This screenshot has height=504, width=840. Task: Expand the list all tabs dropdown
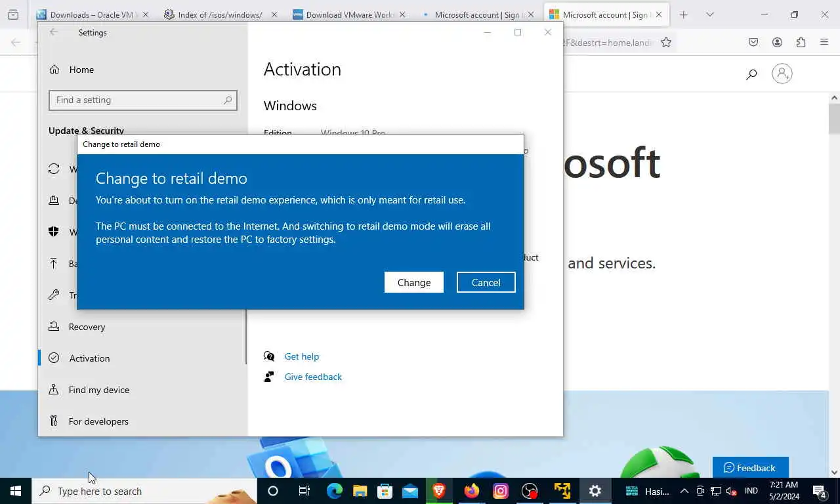click(709, 14)
